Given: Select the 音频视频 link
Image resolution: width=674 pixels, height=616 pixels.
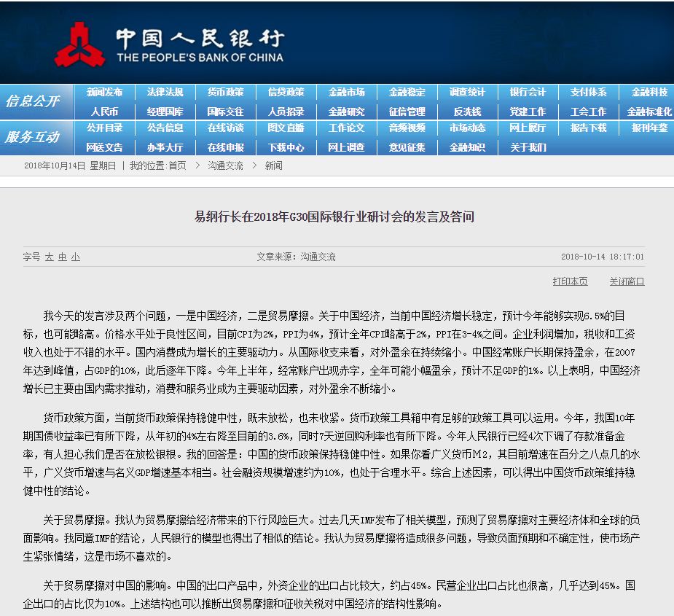Looking at the screenshot, I should coord(407,128).
